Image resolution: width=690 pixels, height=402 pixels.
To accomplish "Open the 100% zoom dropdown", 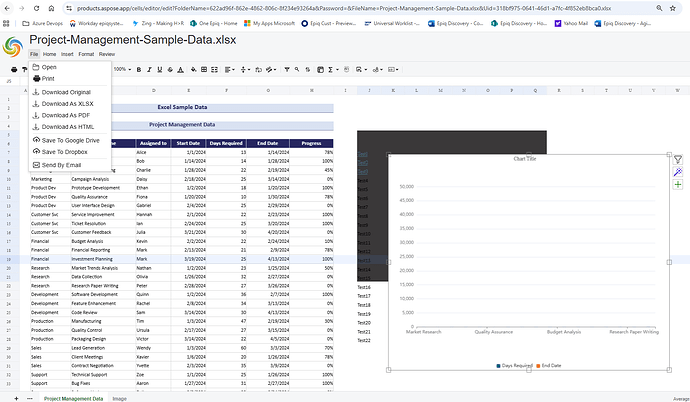I will click(x=123, y=69).
